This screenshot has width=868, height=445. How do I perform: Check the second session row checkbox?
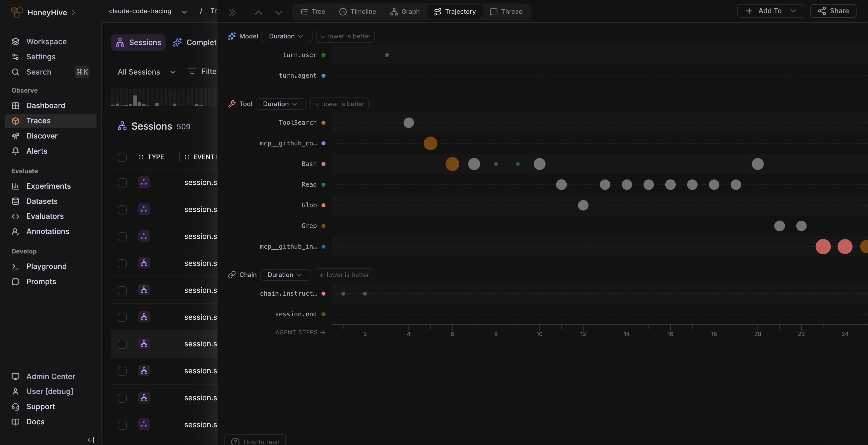[x=122, y=210]
